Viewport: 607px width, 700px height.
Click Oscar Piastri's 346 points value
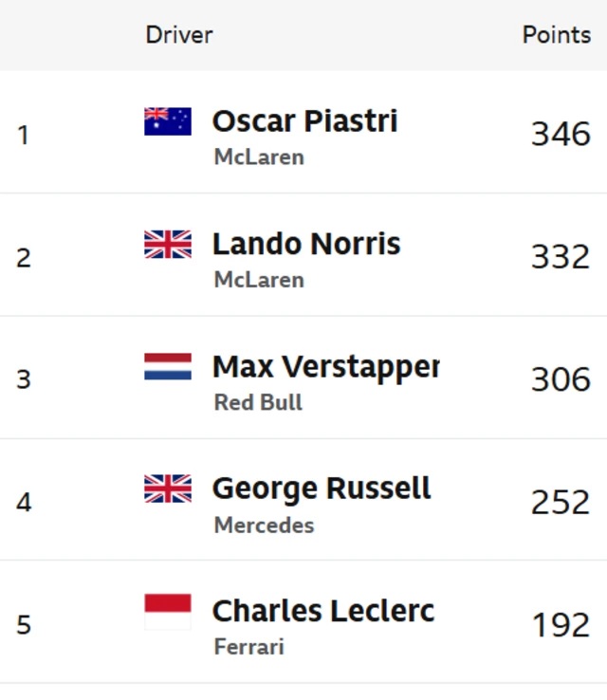(x=561, y=134)
